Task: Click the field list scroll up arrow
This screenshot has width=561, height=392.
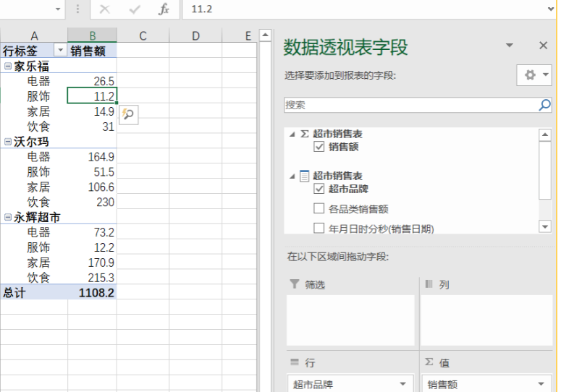Action: pyautogui.click(x=545, y=135)
